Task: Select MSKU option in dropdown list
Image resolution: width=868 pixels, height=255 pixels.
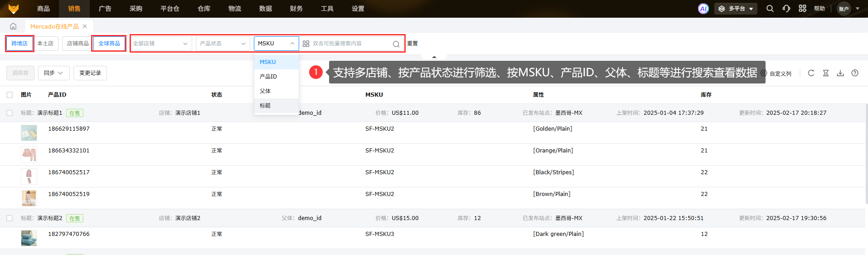Action: [276, 62]
